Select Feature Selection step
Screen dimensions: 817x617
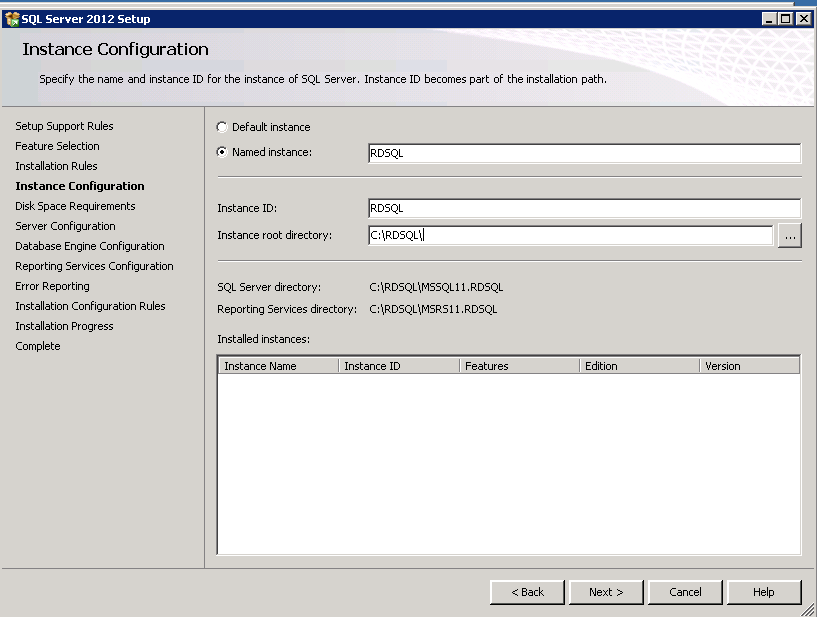point(57,146)
